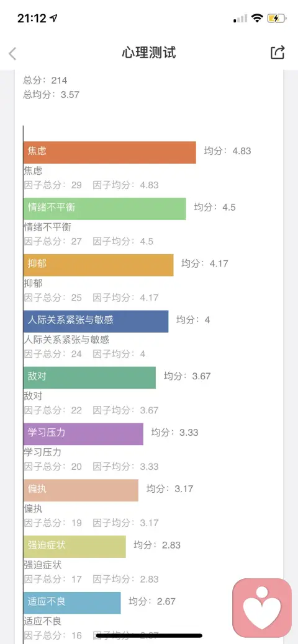Tap the location arrow beside the clock

point(53,18)
